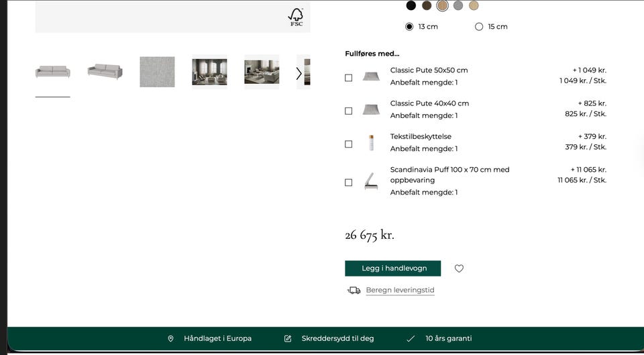The width and height of the screenshot is (644, 355).
Task: Click the edit pencil icon beside Skreddersydd
Action: click(288, 339)
